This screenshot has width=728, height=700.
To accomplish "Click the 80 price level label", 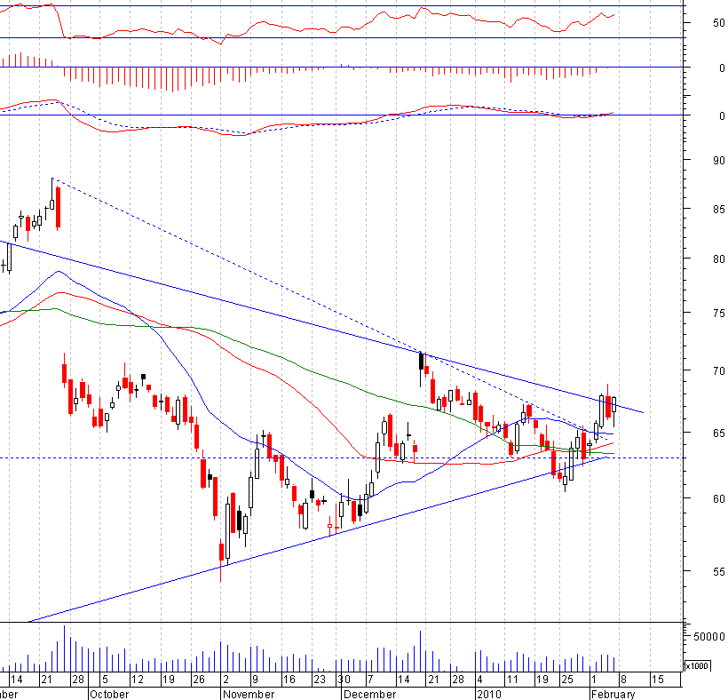I will coord(719,259).
